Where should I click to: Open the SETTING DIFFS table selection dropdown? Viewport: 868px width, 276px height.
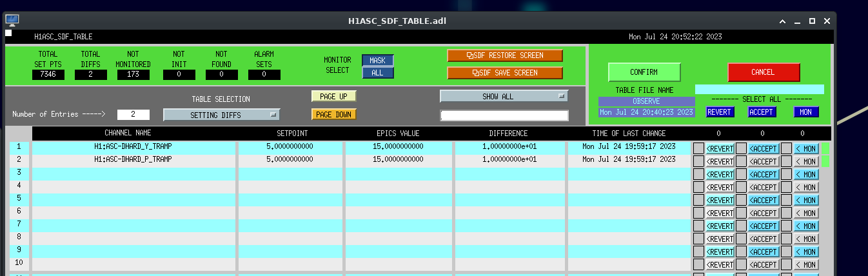pos(221,115)
